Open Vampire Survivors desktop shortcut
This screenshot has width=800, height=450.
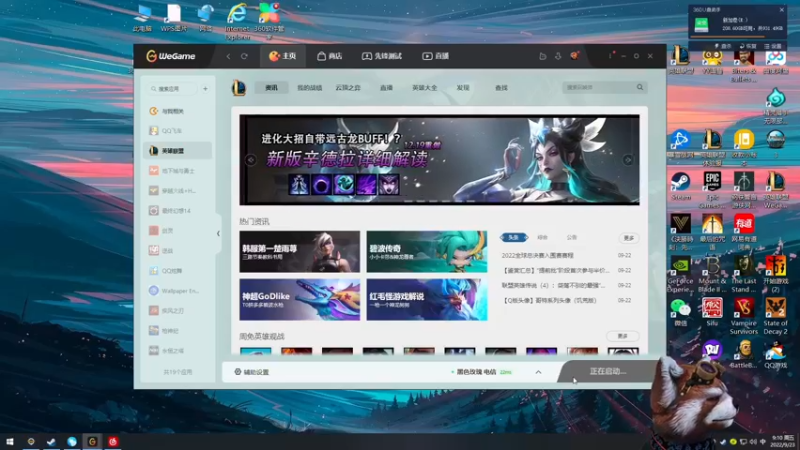pyautogui.click(x=743, y=316)
